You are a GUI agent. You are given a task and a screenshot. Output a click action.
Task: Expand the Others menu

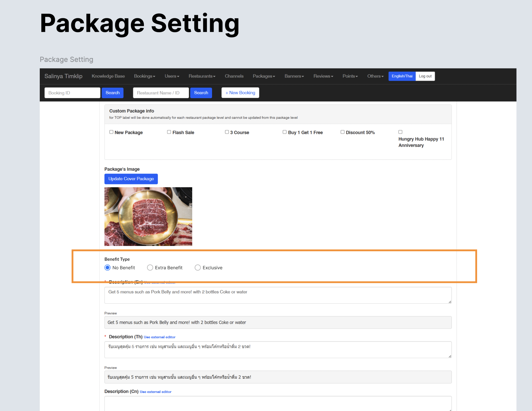point(375,76)
